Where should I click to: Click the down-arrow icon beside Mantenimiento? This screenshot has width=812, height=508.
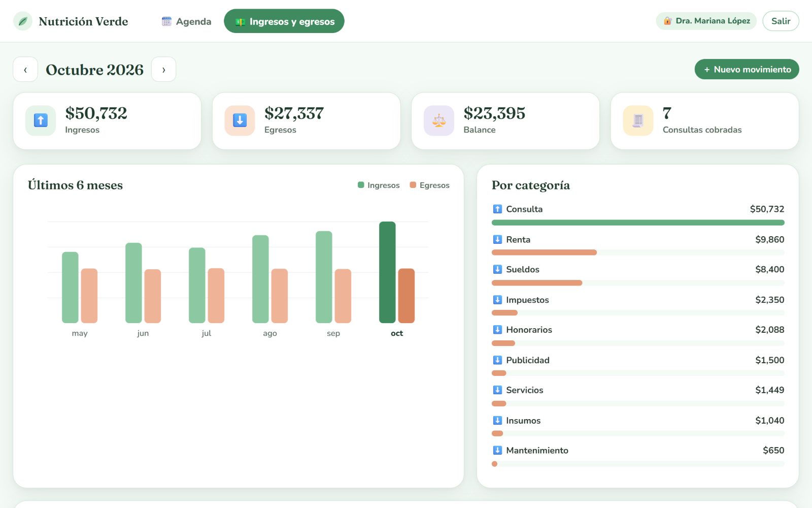[497, 451]
